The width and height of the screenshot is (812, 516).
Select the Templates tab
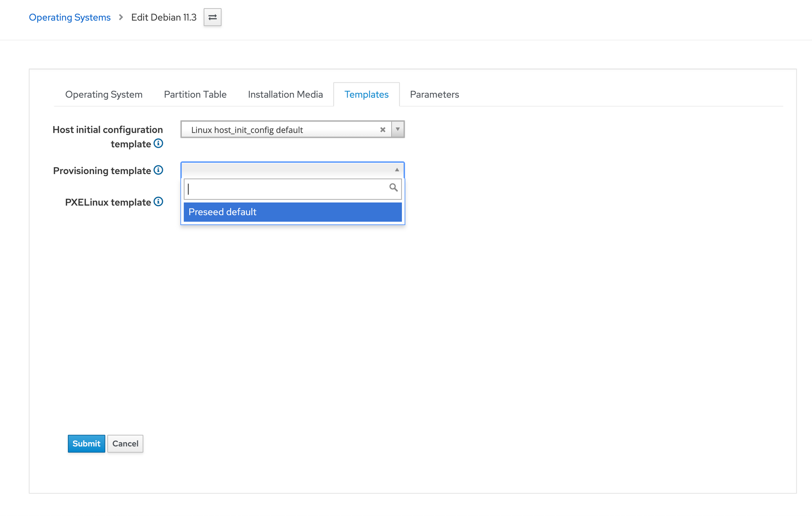tap(366, 95)
